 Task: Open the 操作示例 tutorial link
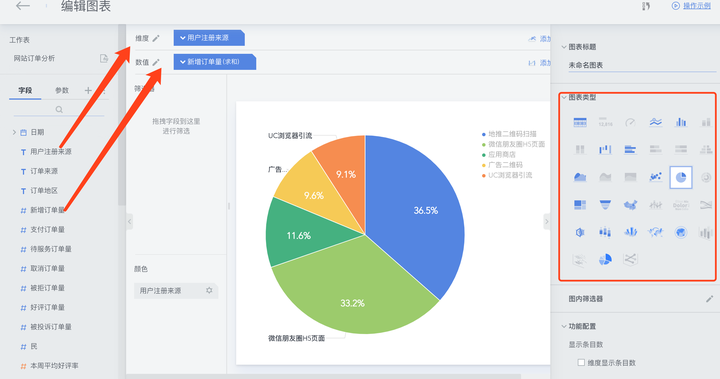[697, 6]
